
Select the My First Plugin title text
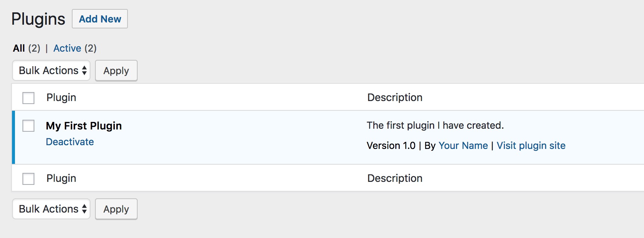[x=83, y=126]
